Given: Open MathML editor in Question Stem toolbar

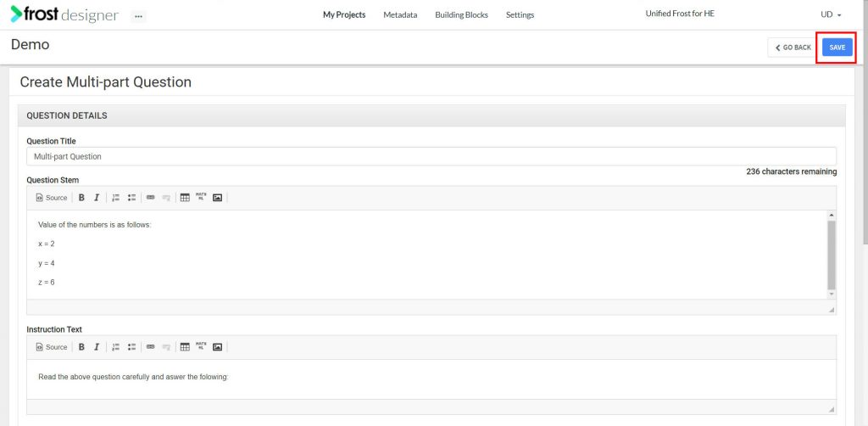Looking at the screenshot, I should click(x=201, y=197).
